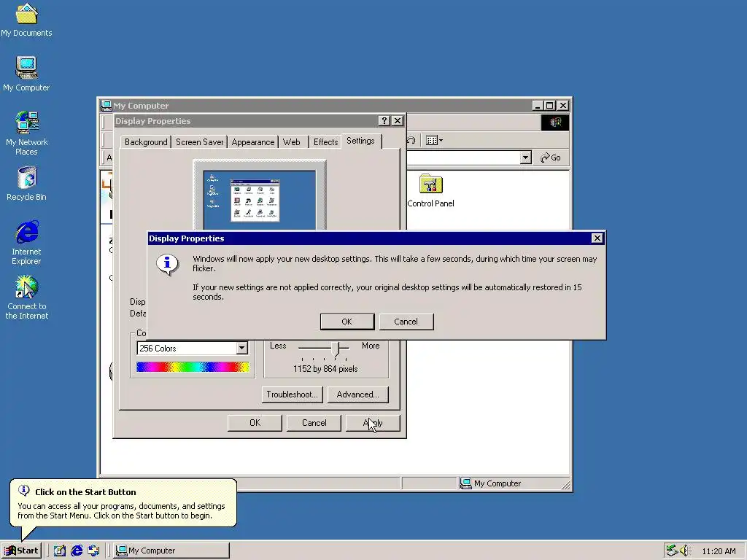The image size is (747, 560).
Task: Open My Documents desktop icon
Action: click(26, 19)
